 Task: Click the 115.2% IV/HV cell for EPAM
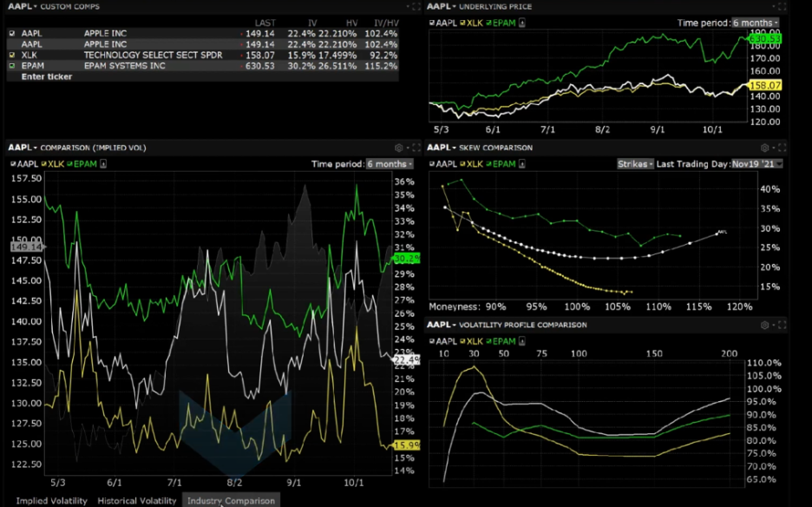click(x=381, y=66)
